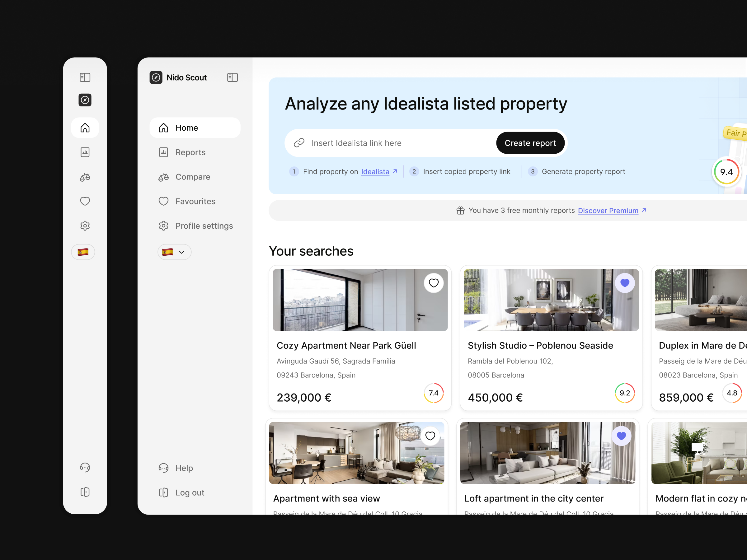Click the Nido Scout compass logo
The image size is (747, 560).
[156, 77]
